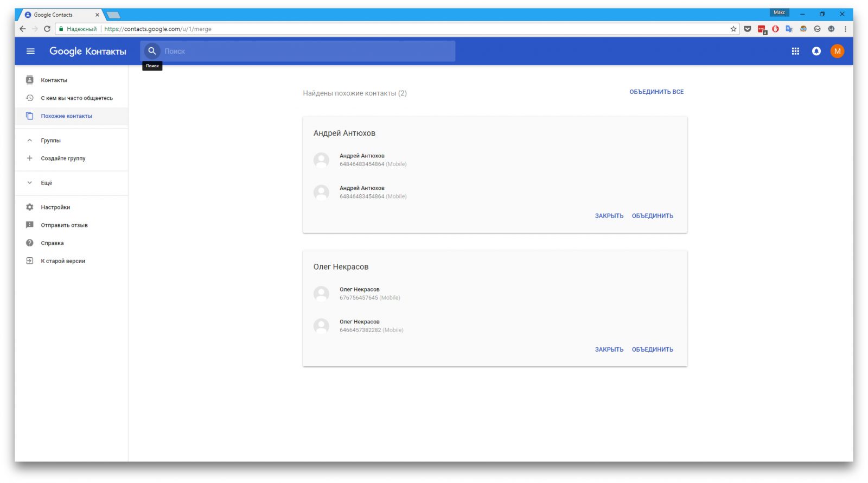The image size is (868, 483).
Task: Open Chrome three-dot menu
Action: tap(845, 29)
